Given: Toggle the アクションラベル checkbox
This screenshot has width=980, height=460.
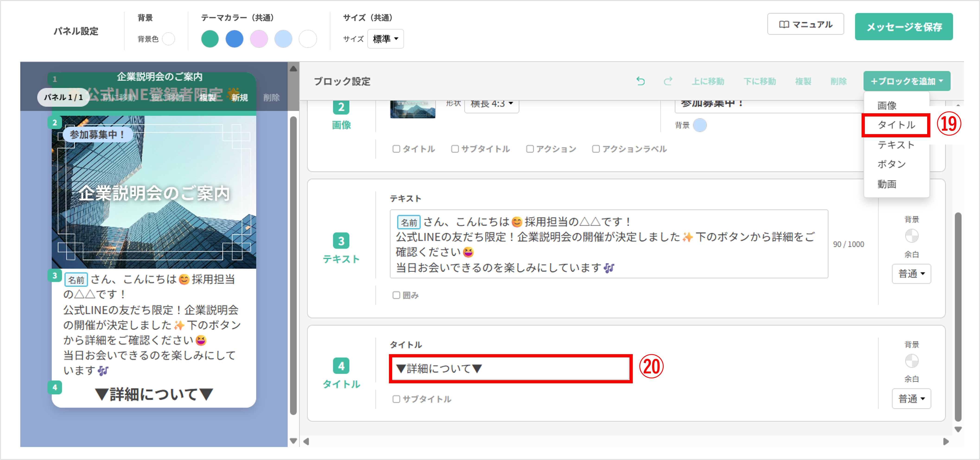Looking at the screenshot, I should coord(596,149).
